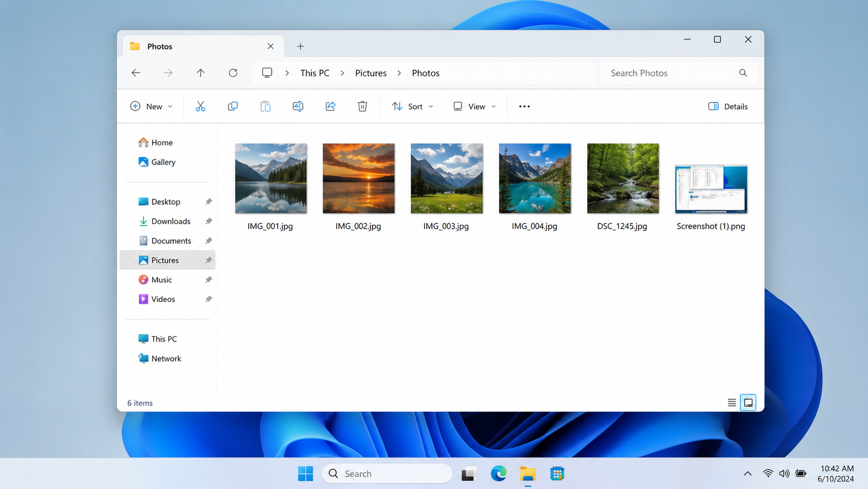Image resolution: width=868 pixels, height=489 pixels.
Task: Click the Task View taskbar icon
Action: coord(468,473)
